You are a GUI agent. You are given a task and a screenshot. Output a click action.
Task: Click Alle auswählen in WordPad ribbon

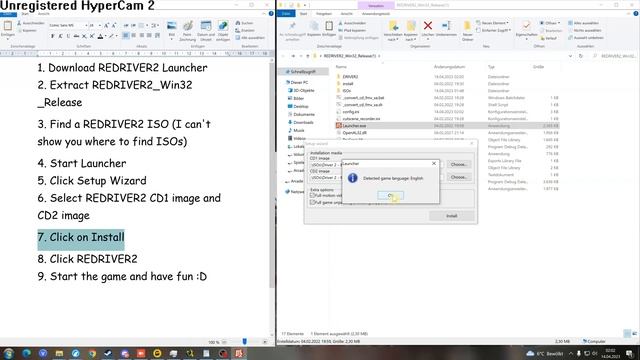coord(250,38)
